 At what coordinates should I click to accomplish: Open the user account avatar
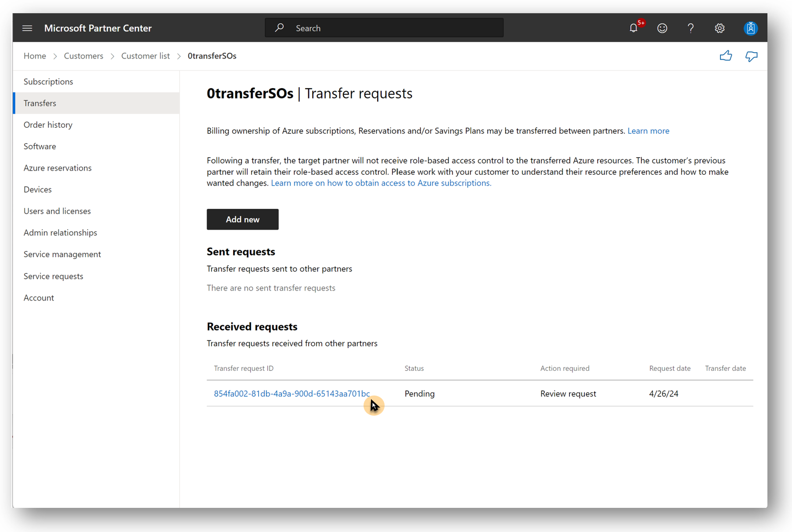(x=750, y=28)
